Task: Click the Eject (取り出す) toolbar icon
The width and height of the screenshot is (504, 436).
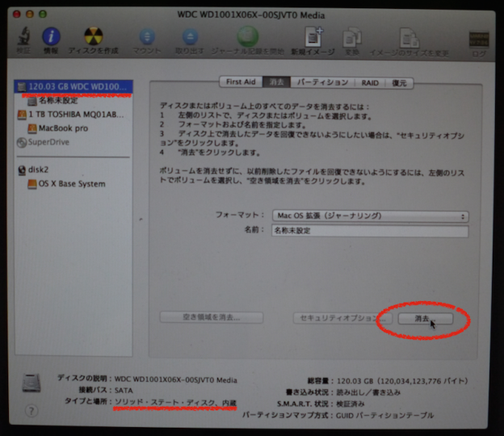Action: coord(190,36)
